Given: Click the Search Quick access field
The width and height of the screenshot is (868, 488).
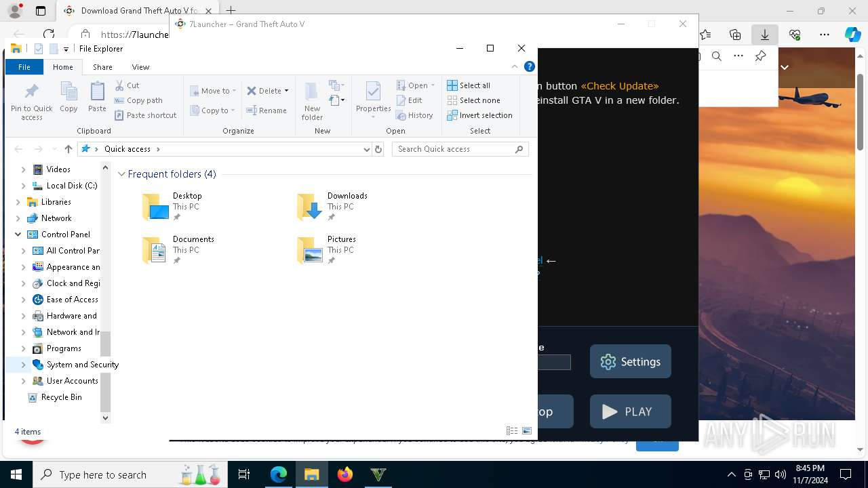Looking at the screenshot, I should [460, 149].
